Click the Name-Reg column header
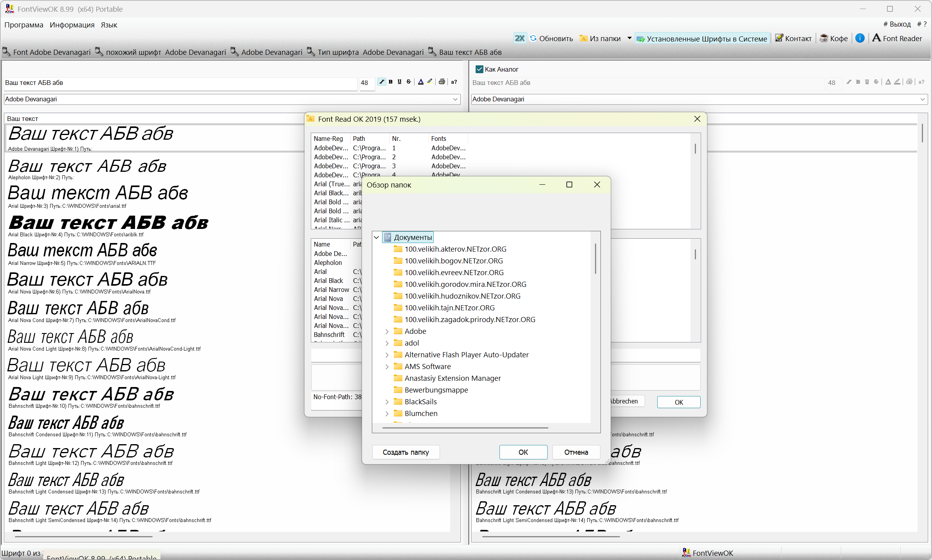Screen dimensions: 932x560 (331, 139)
